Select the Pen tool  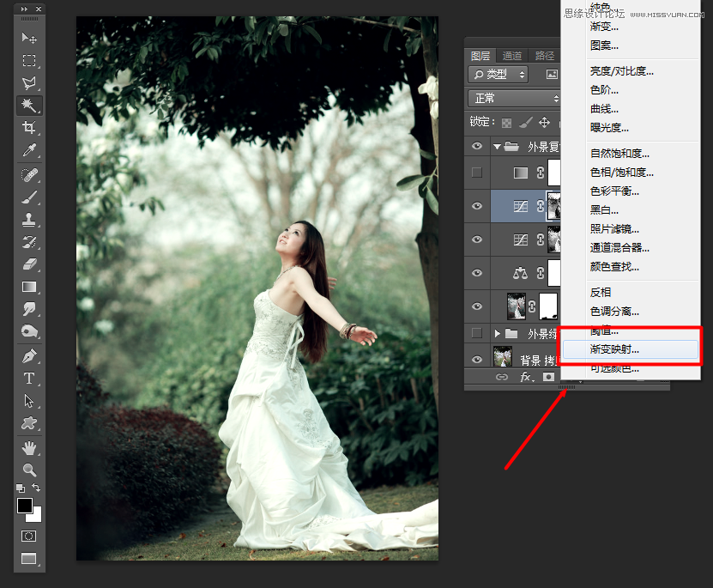29,355
